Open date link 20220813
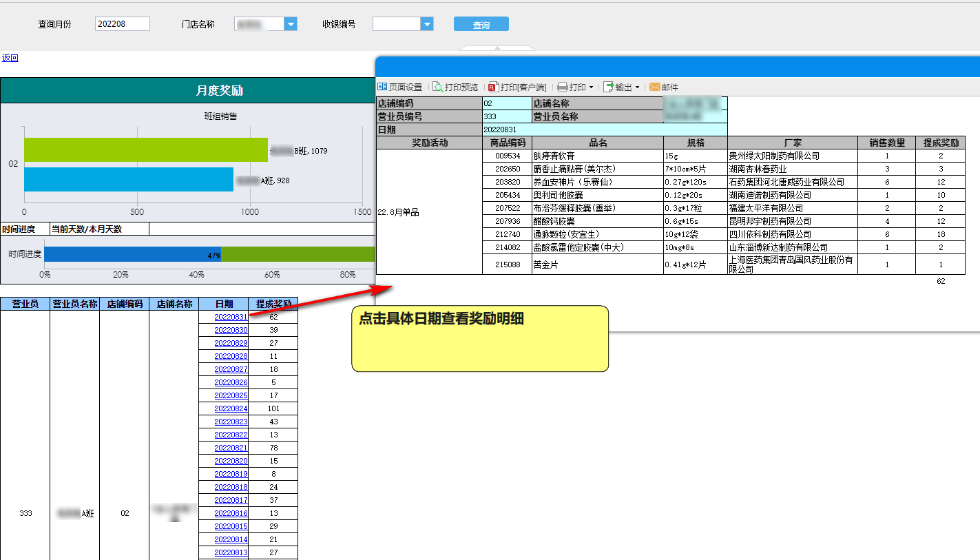The image size is (980, 560). coord(231,552)
